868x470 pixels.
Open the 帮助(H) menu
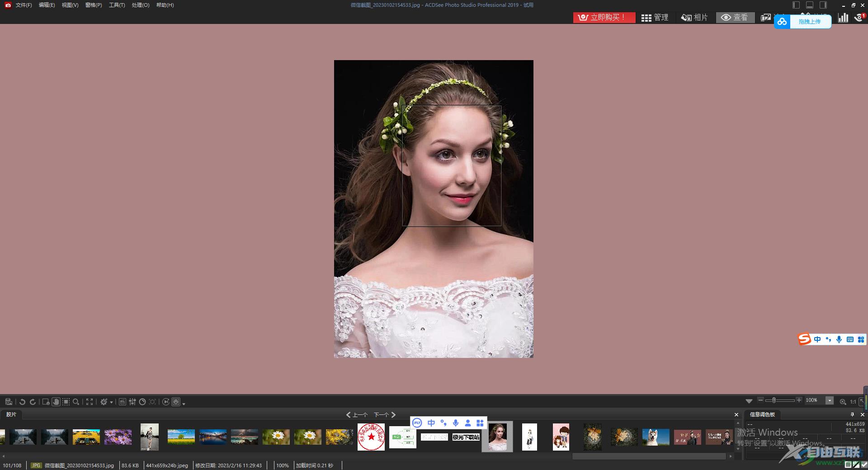click(x=165, y=5)
